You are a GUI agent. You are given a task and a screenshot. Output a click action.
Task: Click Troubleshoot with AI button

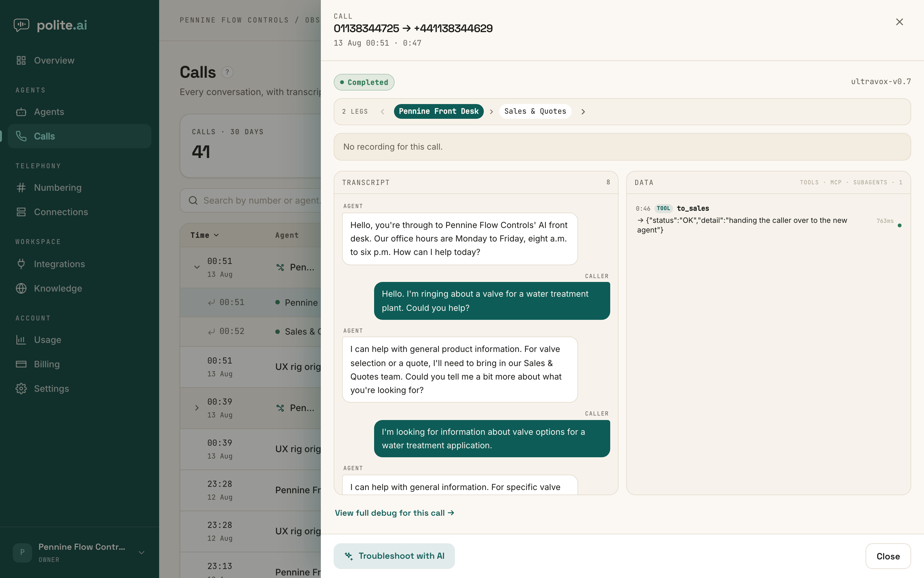394,556
